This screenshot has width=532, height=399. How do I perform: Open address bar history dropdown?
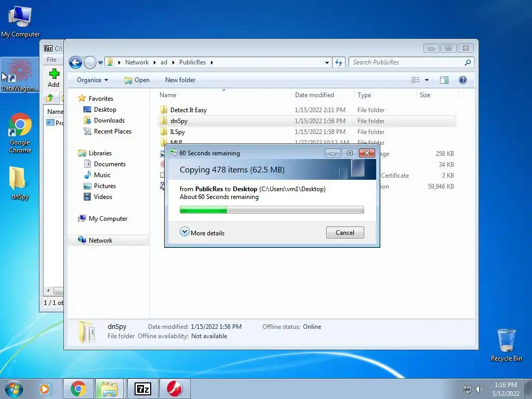tap(327, 63)
